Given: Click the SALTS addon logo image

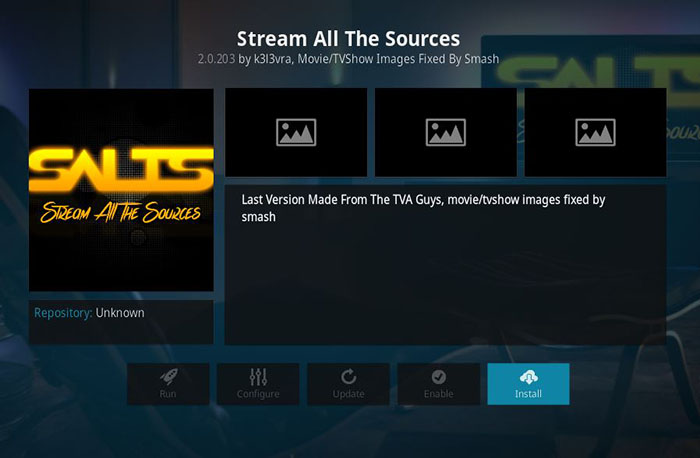Looking at the screenshot, I should point(121,190).
